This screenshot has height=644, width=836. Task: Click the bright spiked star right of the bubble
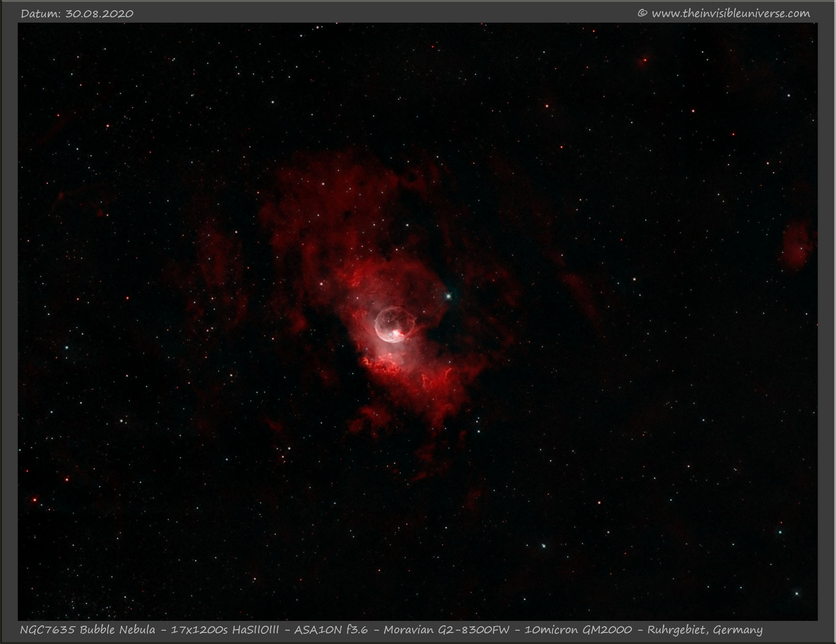click(449, 295)
